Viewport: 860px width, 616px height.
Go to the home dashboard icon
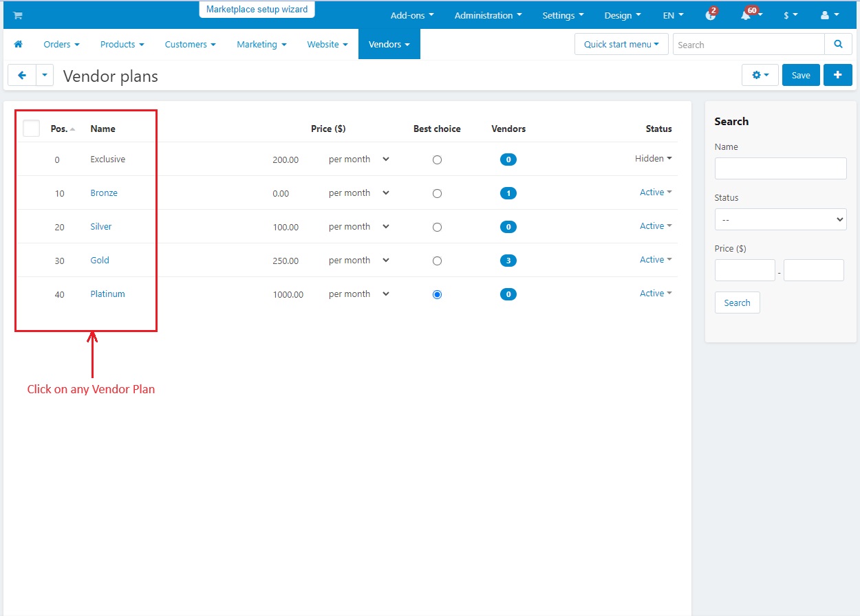click(19, 44)
